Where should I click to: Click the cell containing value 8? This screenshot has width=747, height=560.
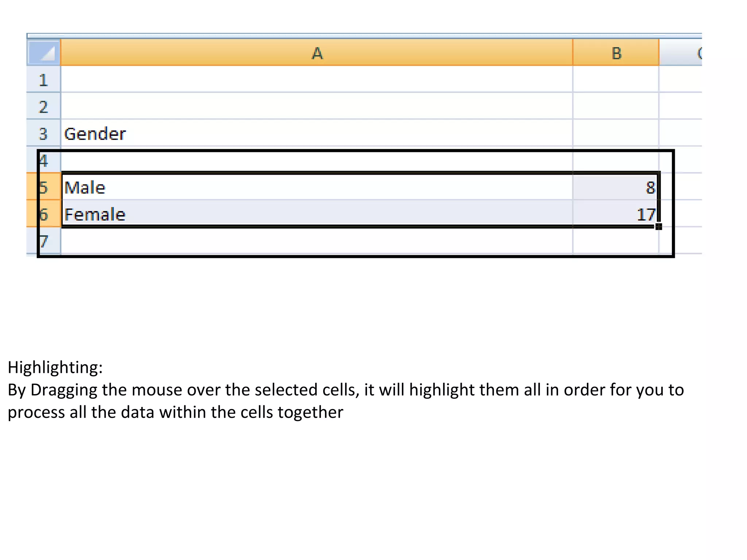(616, 187)
